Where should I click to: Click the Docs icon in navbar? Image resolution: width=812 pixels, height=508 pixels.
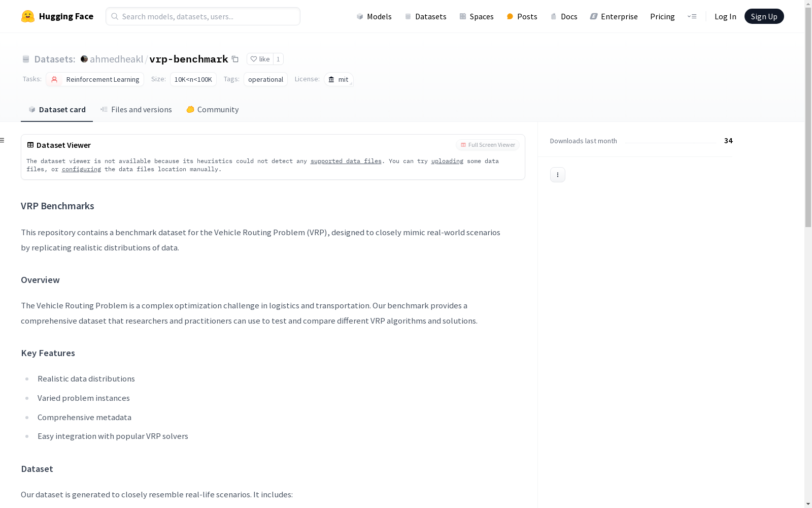pos(554,16)
